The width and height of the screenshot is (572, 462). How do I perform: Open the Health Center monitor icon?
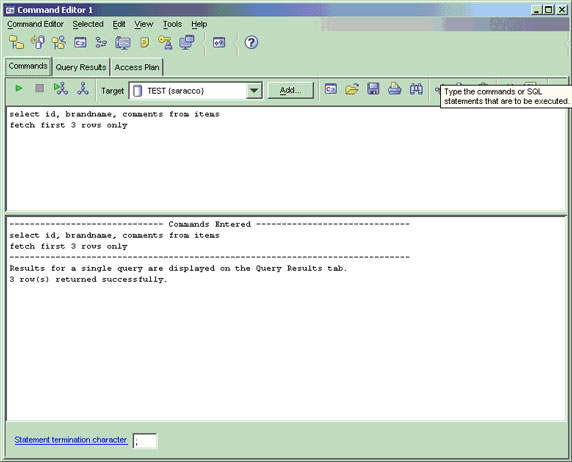pos(123,43)
